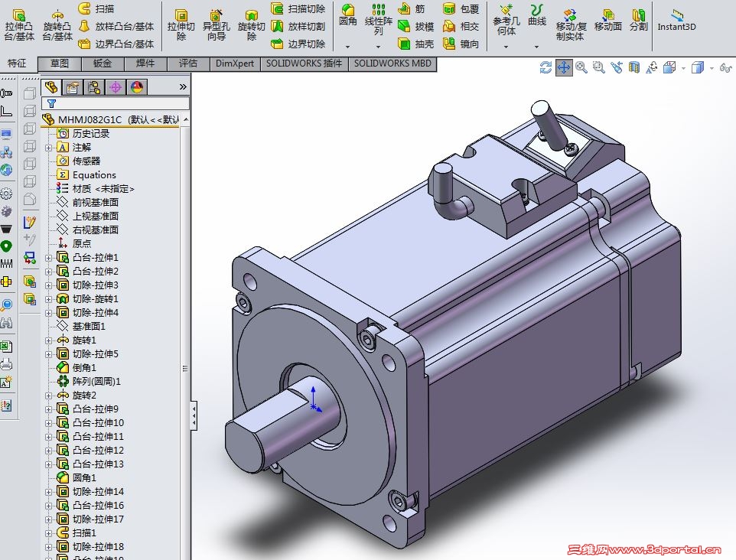Toggle the pan view tool in the view toolbar
This screenshot has width=736, height=560.
coord(564,68)
